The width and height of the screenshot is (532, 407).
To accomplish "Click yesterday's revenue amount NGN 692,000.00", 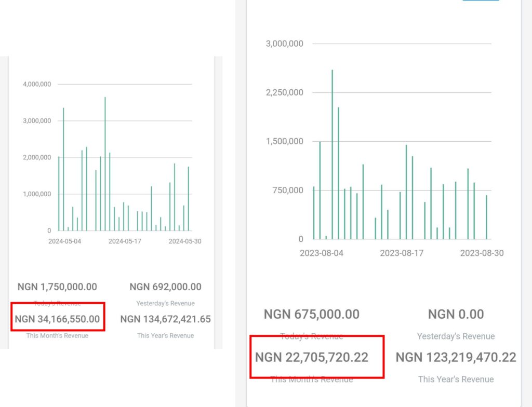I will tap(166, 287).
